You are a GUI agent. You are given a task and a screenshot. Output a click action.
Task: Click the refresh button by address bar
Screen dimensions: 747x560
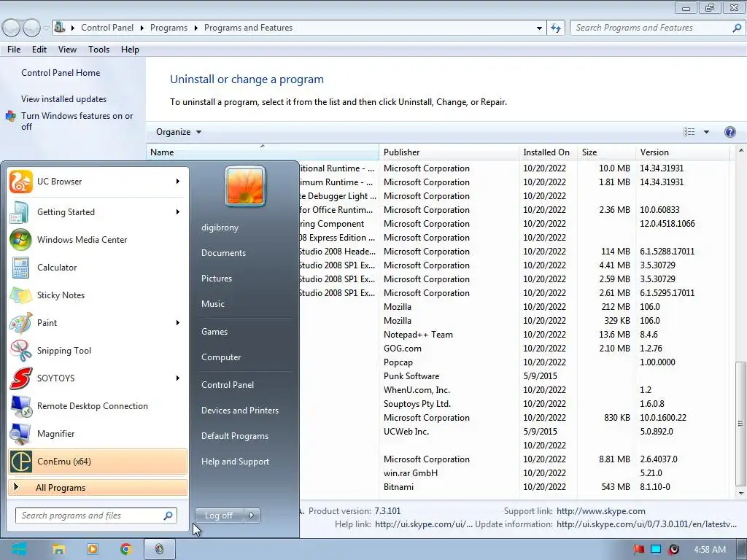(x=556, y=28)
